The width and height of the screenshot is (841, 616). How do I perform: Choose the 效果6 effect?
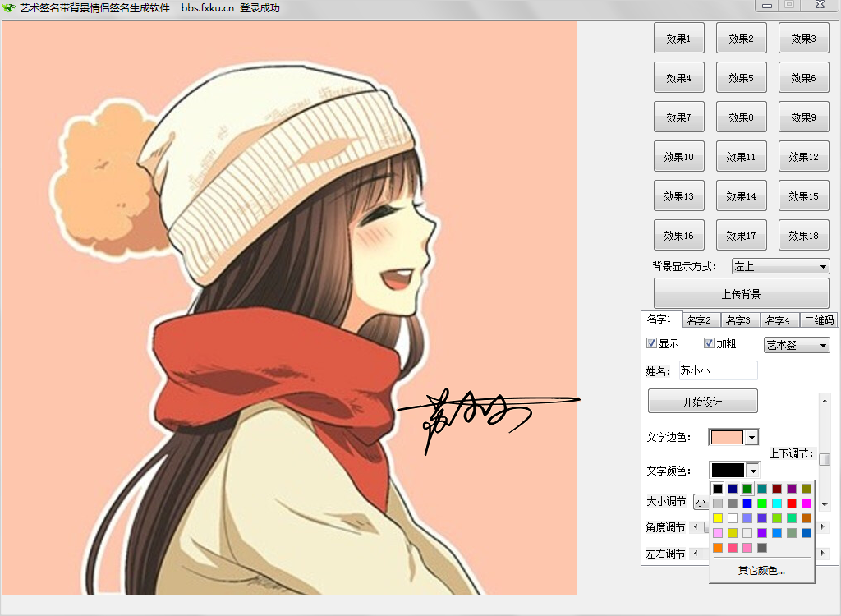[x=803, y=77]
